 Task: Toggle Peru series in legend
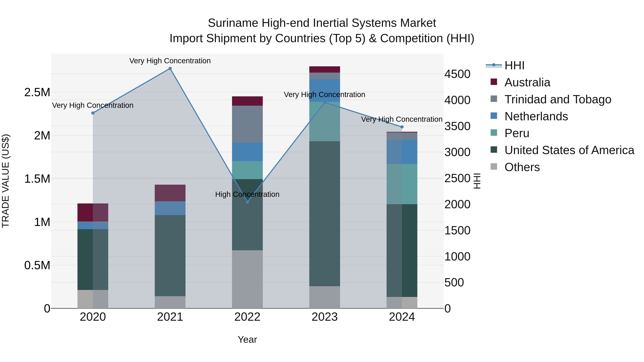[510, 133]
